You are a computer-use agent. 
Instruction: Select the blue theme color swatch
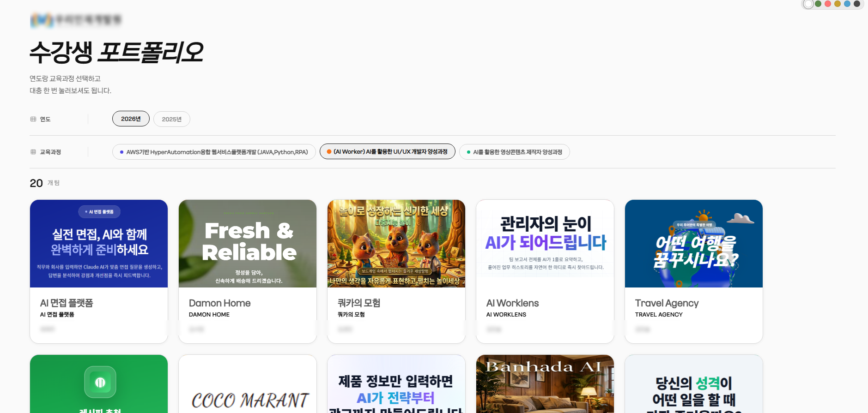click(847, 4)
